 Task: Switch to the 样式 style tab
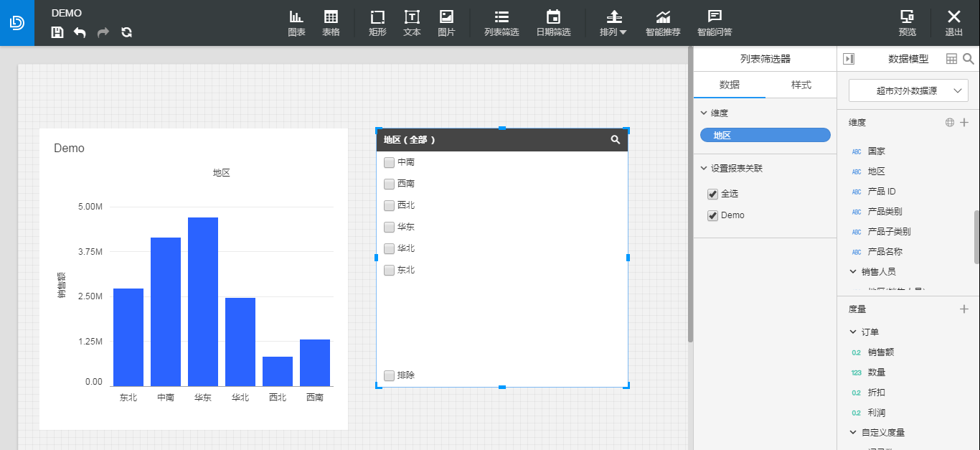point(801,85)
